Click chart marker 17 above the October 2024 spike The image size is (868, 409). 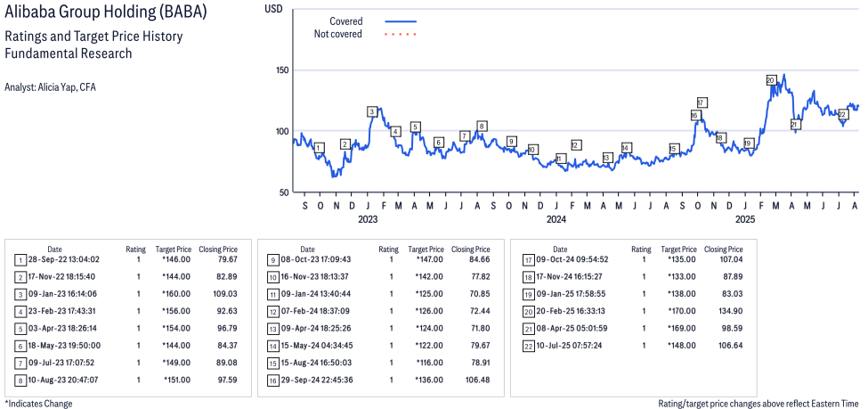(702, 102)
